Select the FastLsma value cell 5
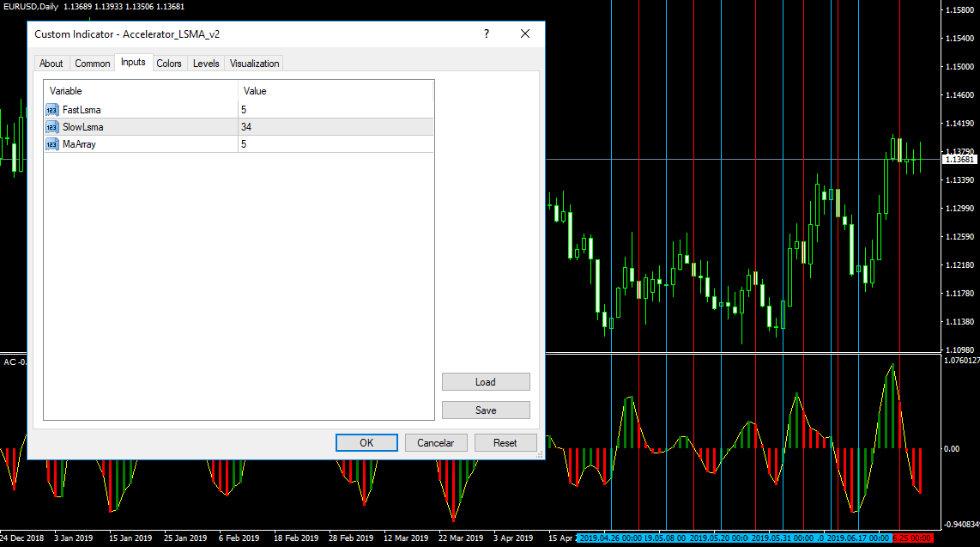Viewport: 980px width, 547px height. click(x=336, y=110)
